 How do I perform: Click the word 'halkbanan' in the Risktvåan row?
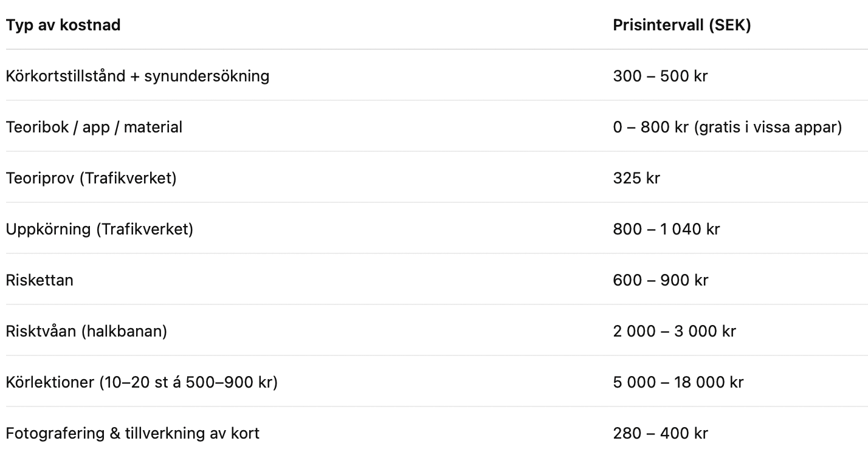click(125, 331)
